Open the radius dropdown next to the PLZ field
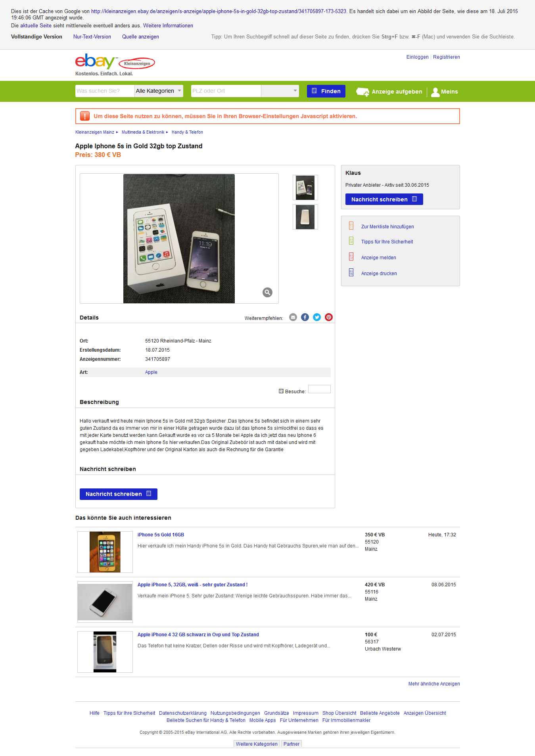Screen dimensions: 535x756 point(280,91)
